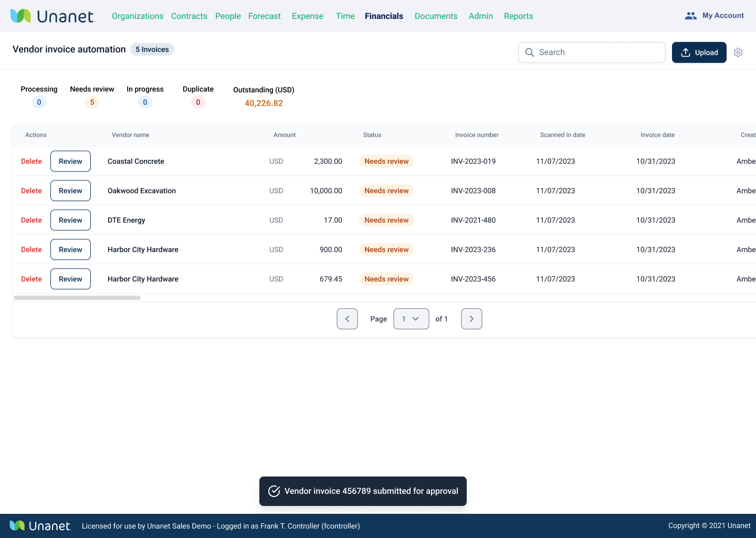Click invoice number INV-2023-008
This screenshot has height=538, width=756.
[x=473, y=191]
